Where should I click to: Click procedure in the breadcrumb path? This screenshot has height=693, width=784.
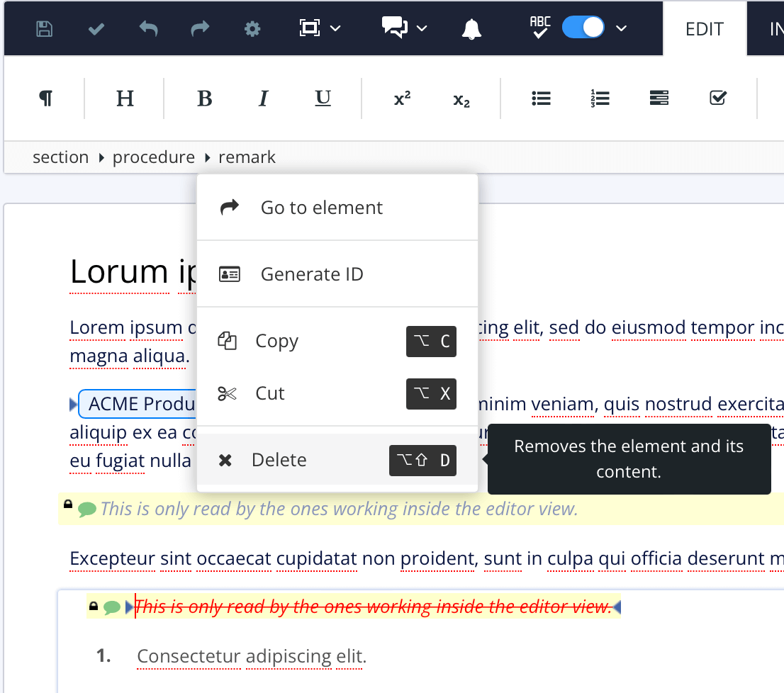pos(153,157)
